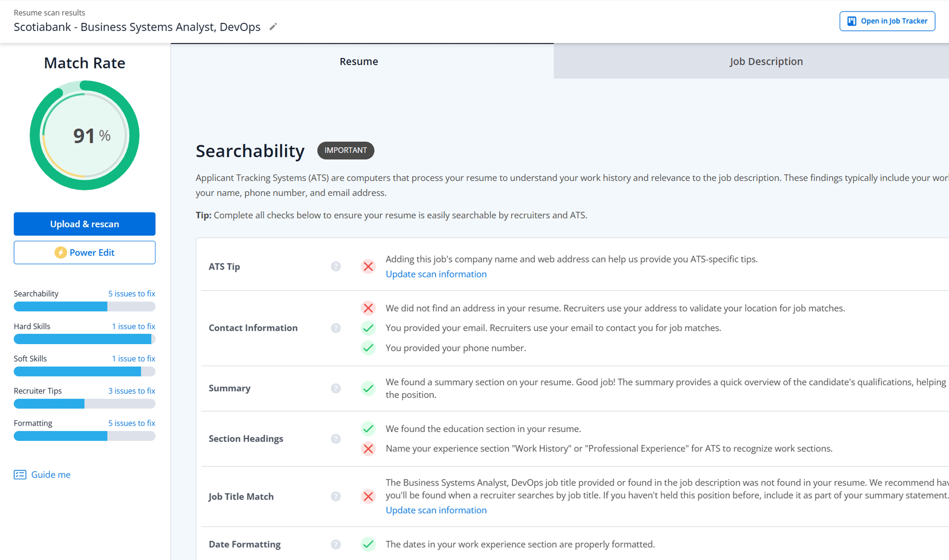Click the Section Headings row label

pos(246,439)
